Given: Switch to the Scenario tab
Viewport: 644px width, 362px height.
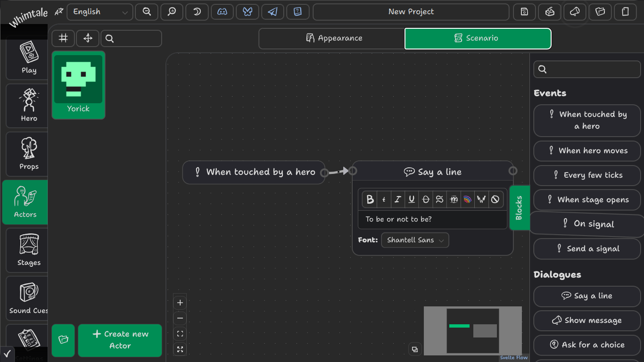Looking at the screenshot, I should click(x=478, y=38).
